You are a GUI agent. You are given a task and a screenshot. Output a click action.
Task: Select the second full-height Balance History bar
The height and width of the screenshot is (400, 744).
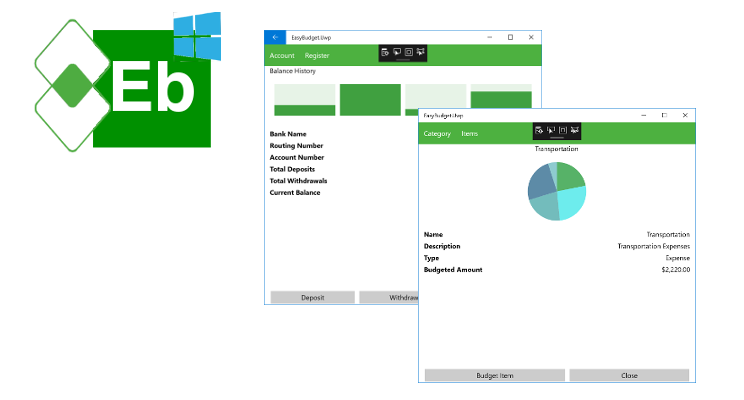point(370,100)
